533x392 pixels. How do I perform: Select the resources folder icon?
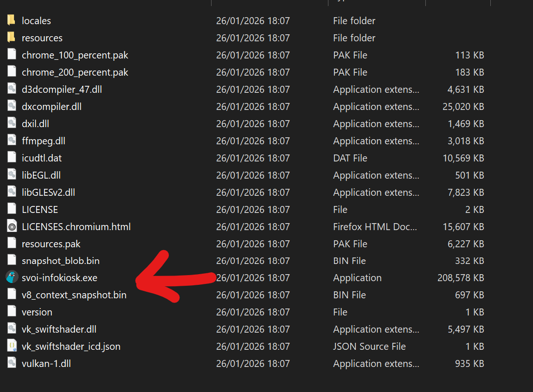[x=12, y=38]
